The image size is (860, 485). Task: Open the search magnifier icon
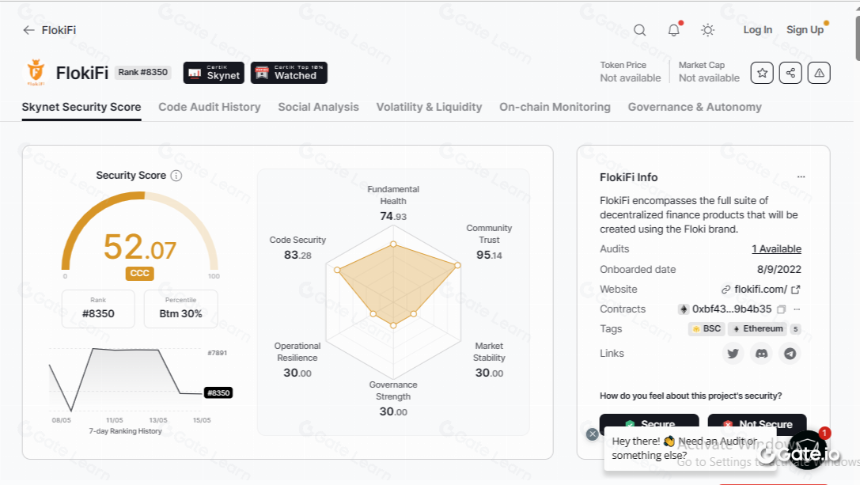coord(640,30)
